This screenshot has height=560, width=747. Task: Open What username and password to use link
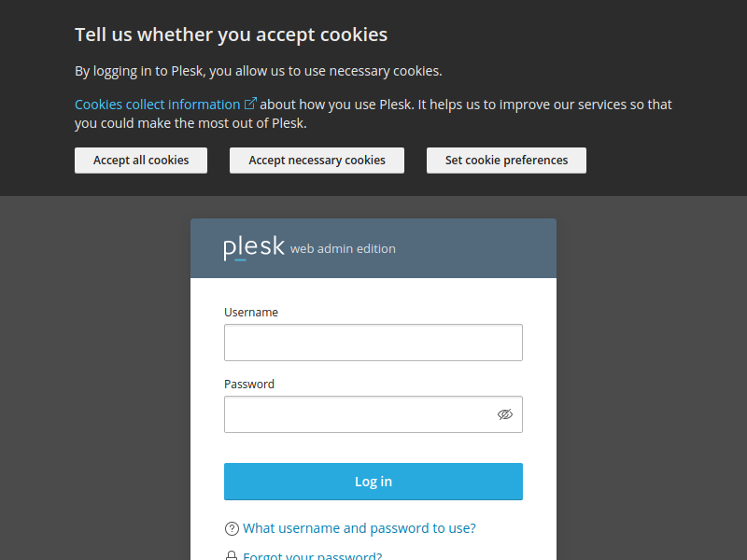pos(359,528)
